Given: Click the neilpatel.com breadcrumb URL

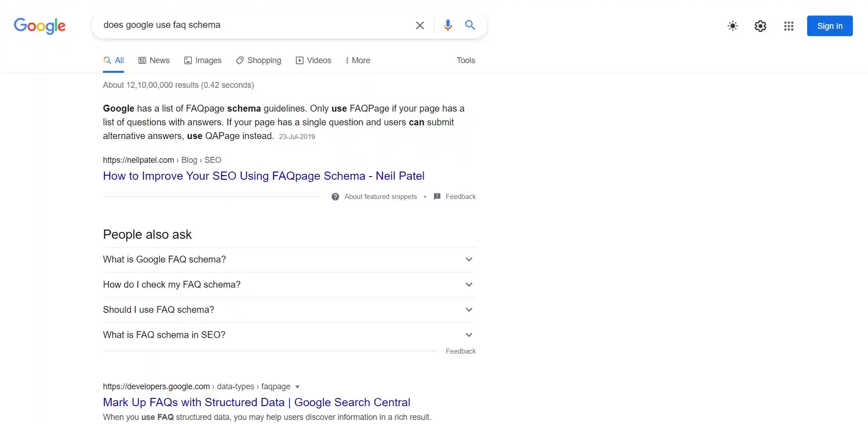Looking at the screenshot, I should point(162,160).
